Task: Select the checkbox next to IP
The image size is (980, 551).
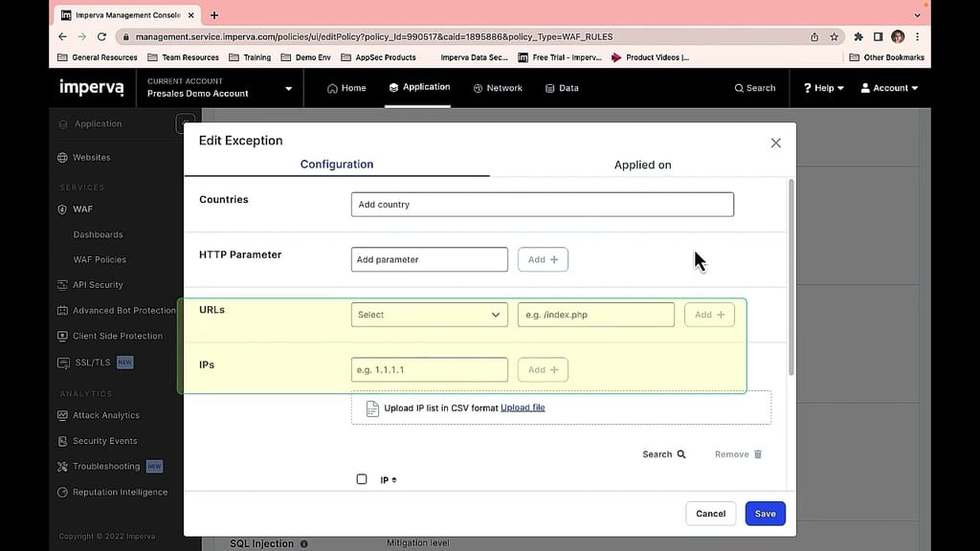Action: coord(361,479)
